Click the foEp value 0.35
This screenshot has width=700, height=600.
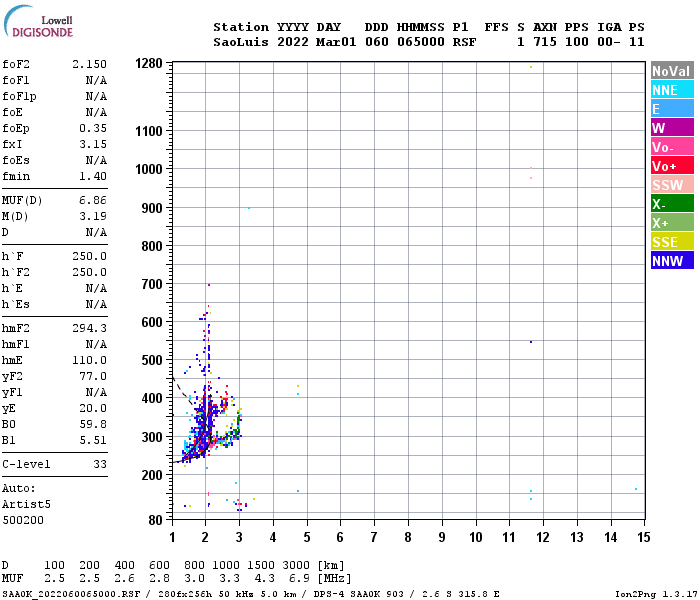coord(93,128)
